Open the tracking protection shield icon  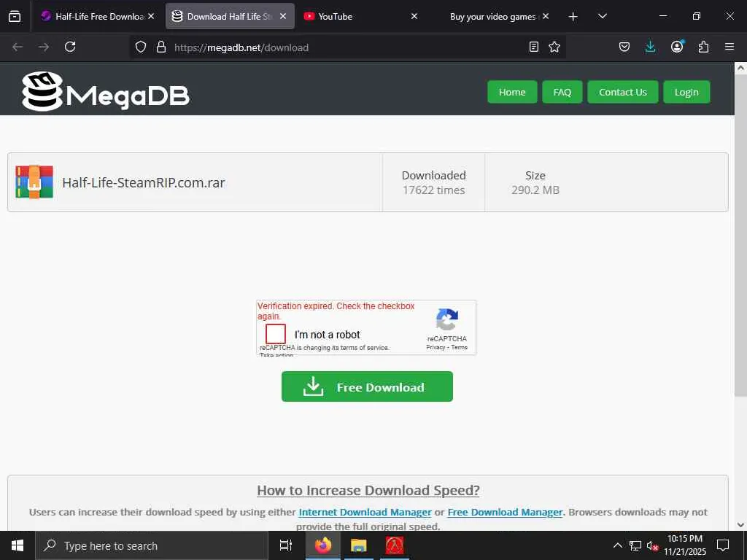click(141, 47)
